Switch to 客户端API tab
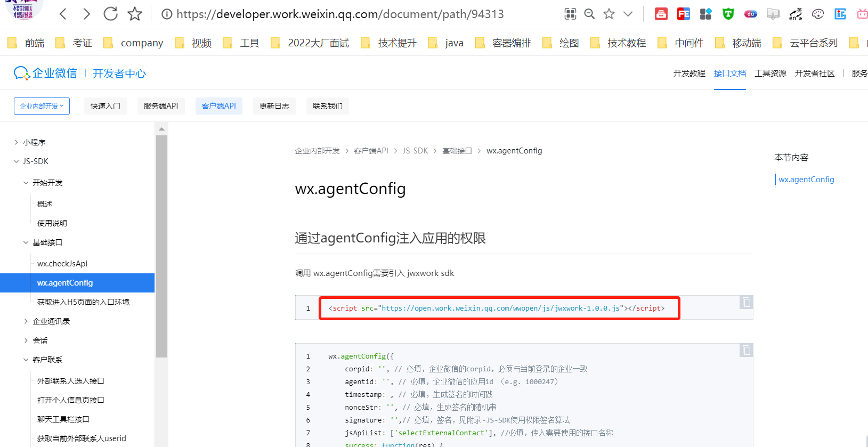 click(219, 106)
